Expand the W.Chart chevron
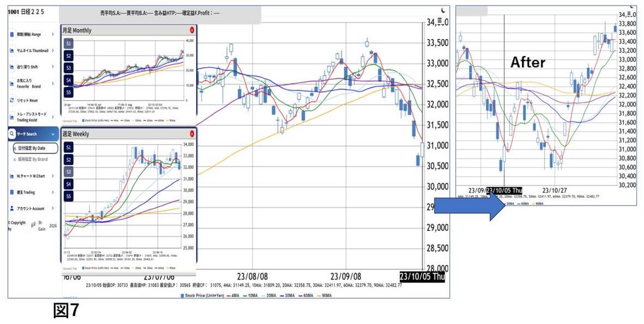Viewport: 644px width, 324px height. (53, 176)
